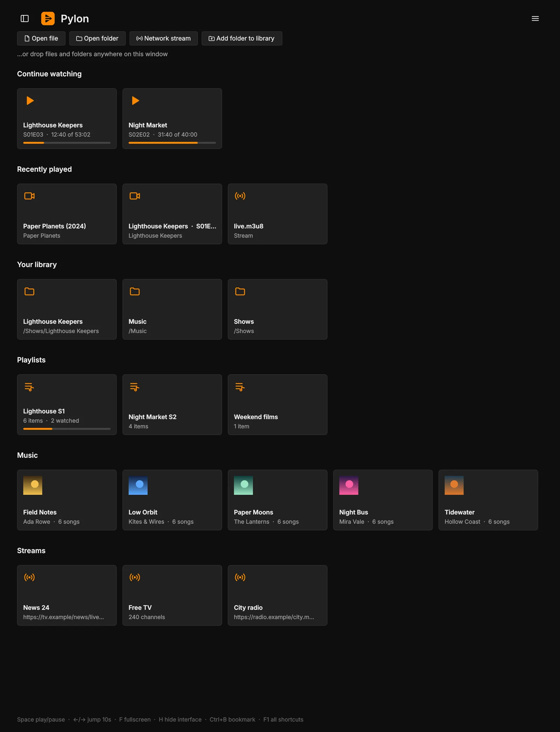Open a Network stream
Screen dimensions: 560x732
coord(163,38)
